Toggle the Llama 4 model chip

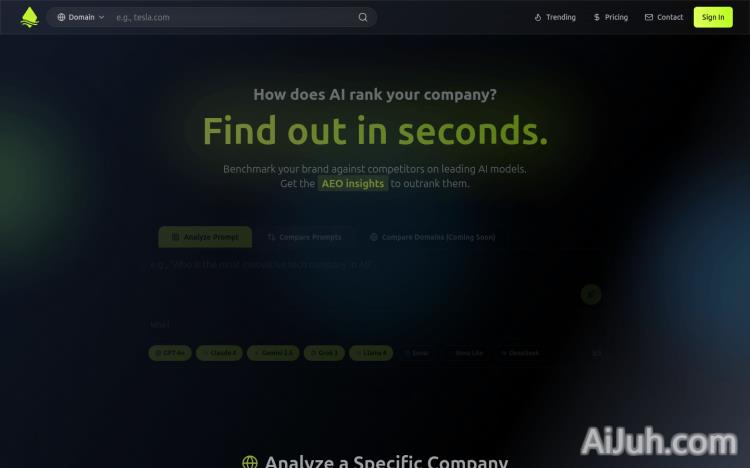(x=371, y=353)
